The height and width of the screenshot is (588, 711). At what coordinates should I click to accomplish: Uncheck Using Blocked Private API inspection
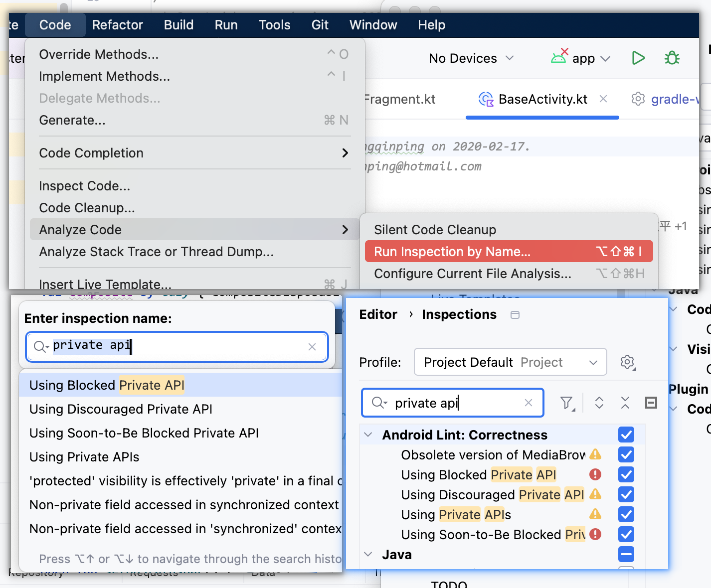point(626,475)
